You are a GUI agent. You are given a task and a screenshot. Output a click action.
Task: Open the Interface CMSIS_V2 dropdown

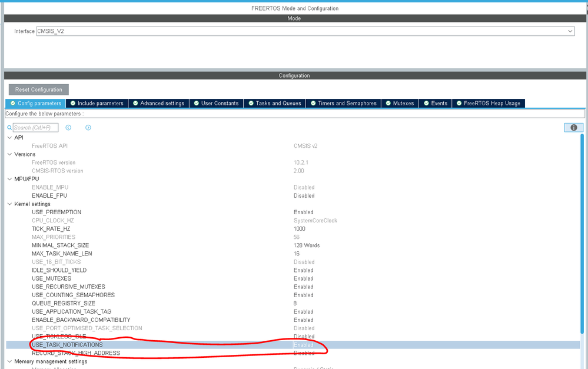[x=305, y=31]
